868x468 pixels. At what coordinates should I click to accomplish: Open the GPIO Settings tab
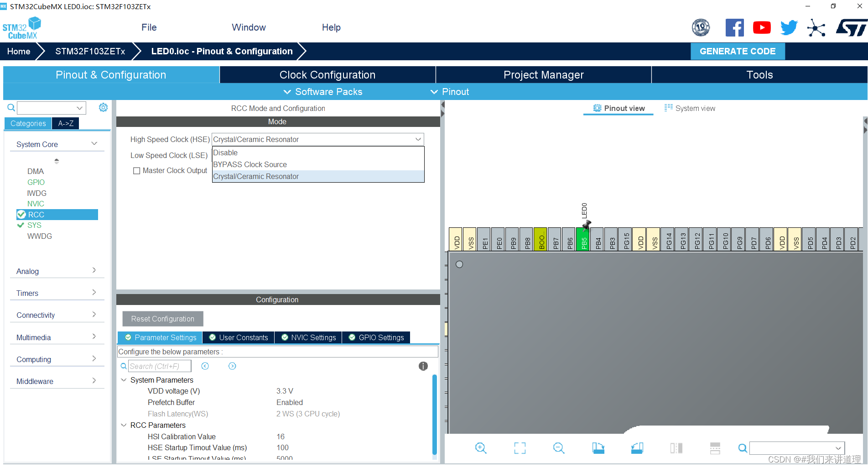[x=376, y=337]
